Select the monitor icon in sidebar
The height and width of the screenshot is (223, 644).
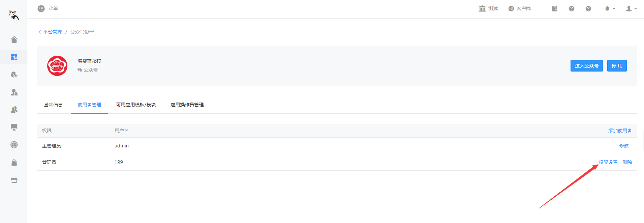point(14,127)
